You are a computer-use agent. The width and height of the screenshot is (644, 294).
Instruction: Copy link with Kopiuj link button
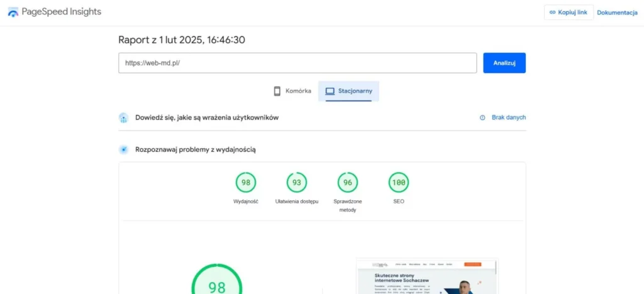pos(569,13)
